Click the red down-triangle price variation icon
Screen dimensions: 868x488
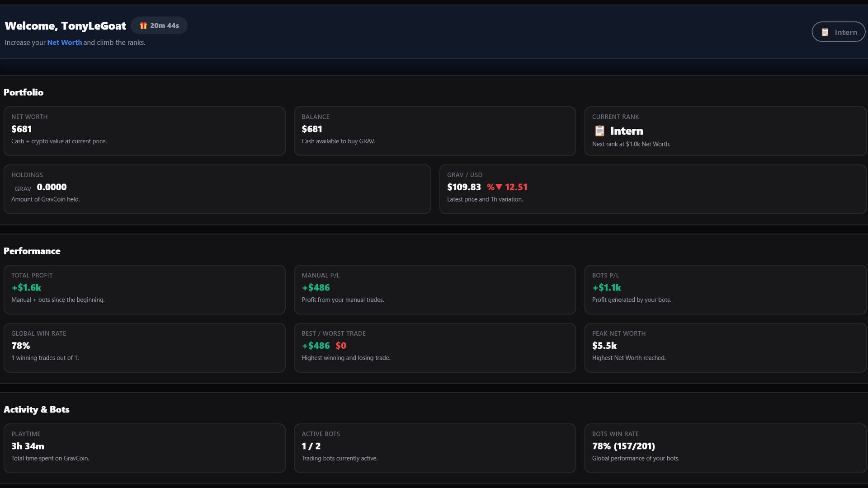coord(499,187)
